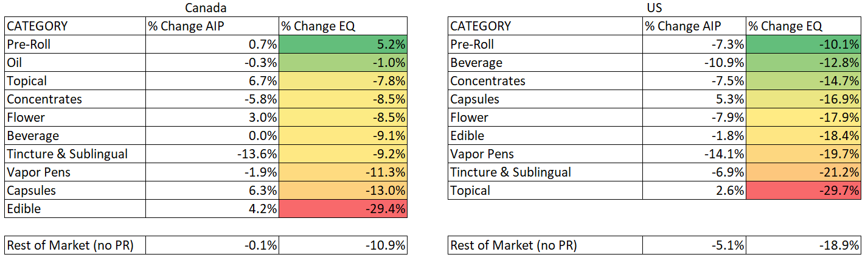This screenshot has height=260, width=868.
Task: Click US Capsules AIP value 5.3%
Action: pyautogui.click(x=694, y=99)
